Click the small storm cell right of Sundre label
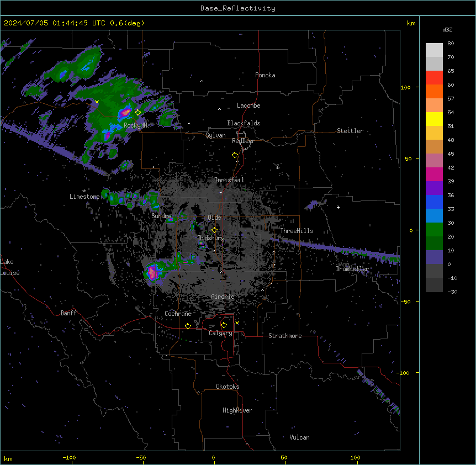 [171, 219]
